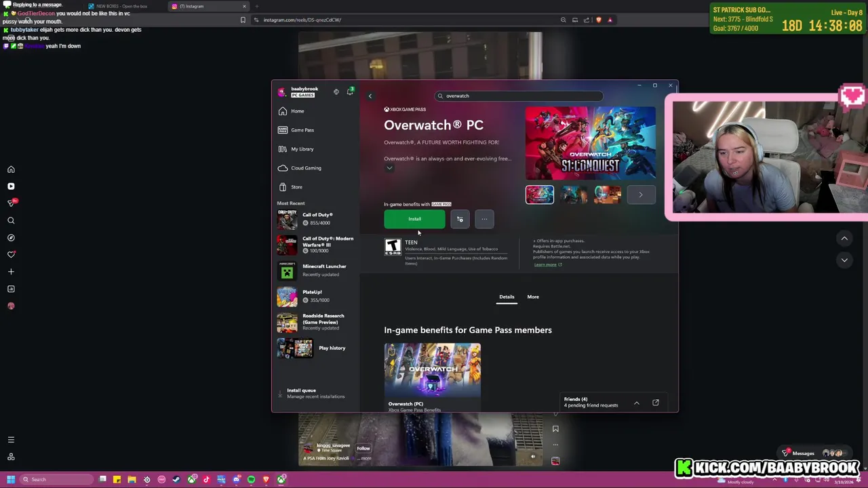Bookmark page icon left of address bar

click(243, 20)
